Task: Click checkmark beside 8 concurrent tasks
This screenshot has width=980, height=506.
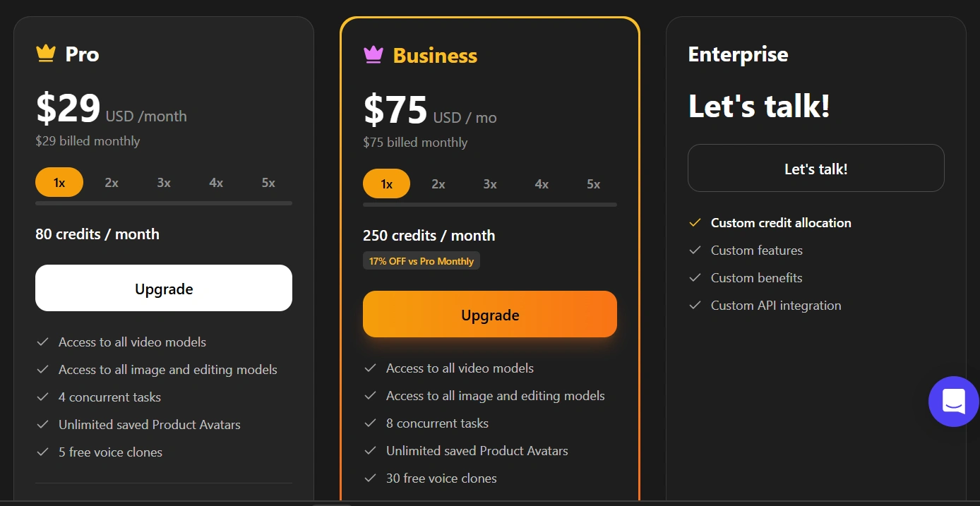Action: click(370, 423)
